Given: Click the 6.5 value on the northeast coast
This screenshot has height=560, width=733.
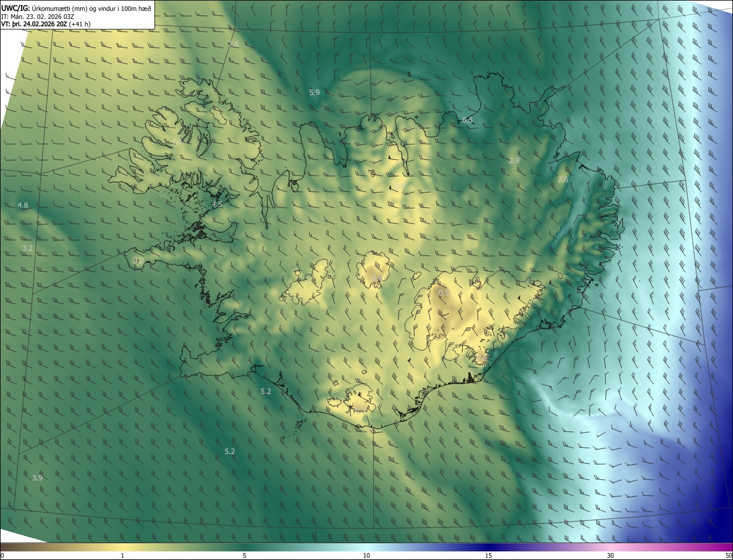Looking at the screenshot, I should [467, 120].
